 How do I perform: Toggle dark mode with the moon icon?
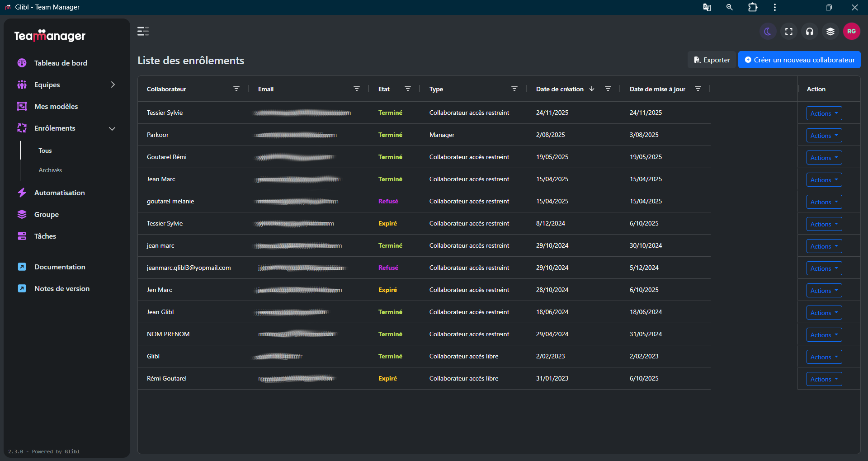(x=768, y=32)
